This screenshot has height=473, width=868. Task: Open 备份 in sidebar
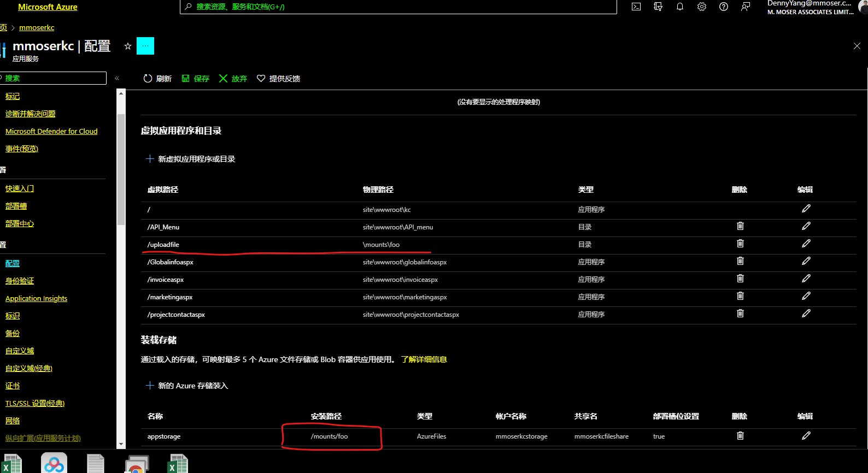point(13,333)
